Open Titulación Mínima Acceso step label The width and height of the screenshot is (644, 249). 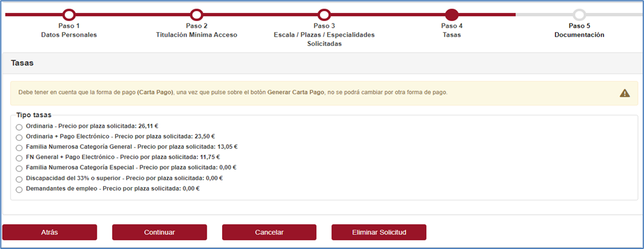pos(196,35)
